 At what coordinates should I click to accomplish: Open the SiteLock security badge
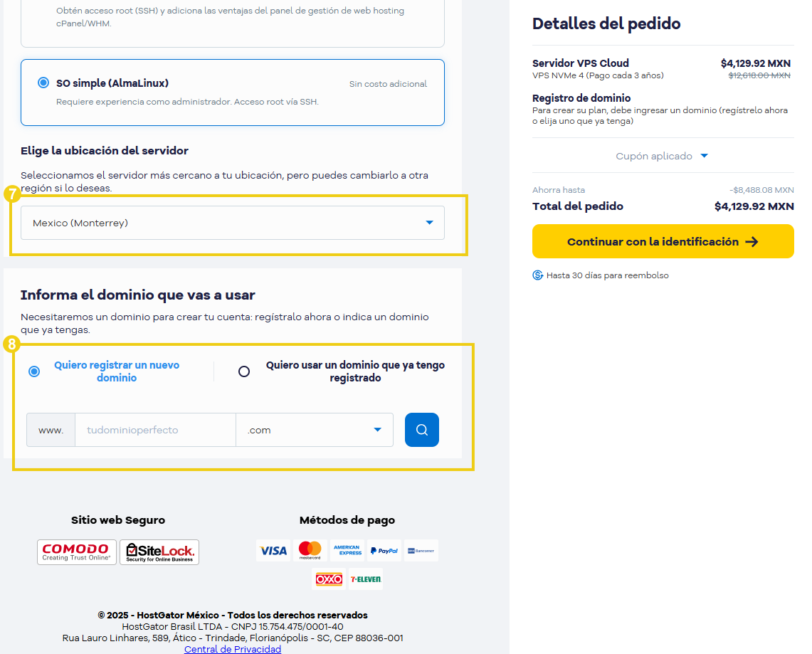tap(159, 552)
